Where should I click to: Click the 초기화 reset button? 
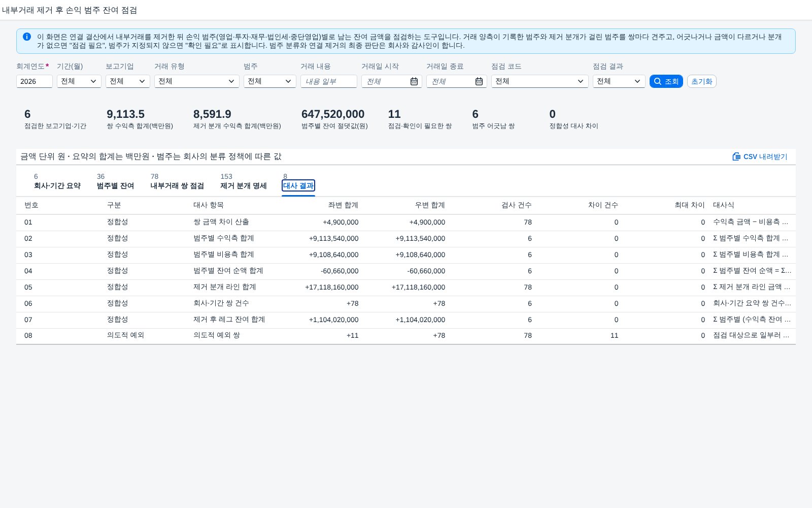tap(702, 81)
